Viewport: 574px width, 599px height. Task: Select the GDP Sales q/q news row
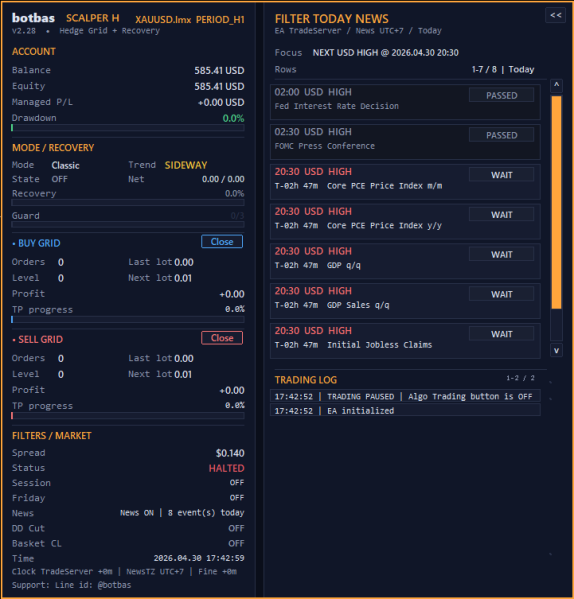tap(405, 301)
